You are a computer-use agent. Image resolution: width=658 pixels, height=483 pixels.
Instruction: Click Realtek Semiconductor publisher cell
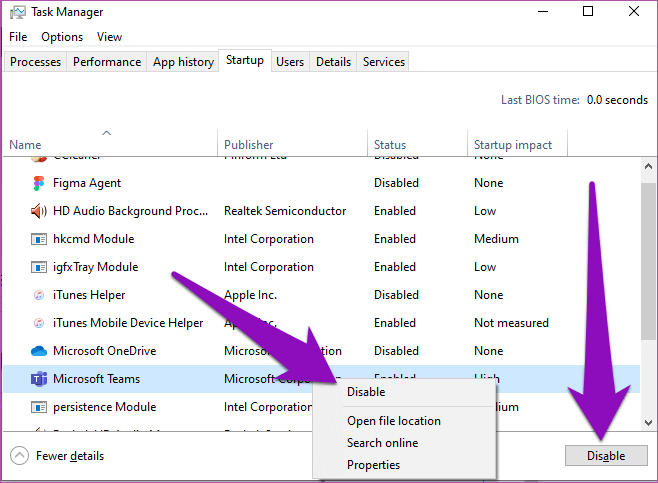click(285, 211)
